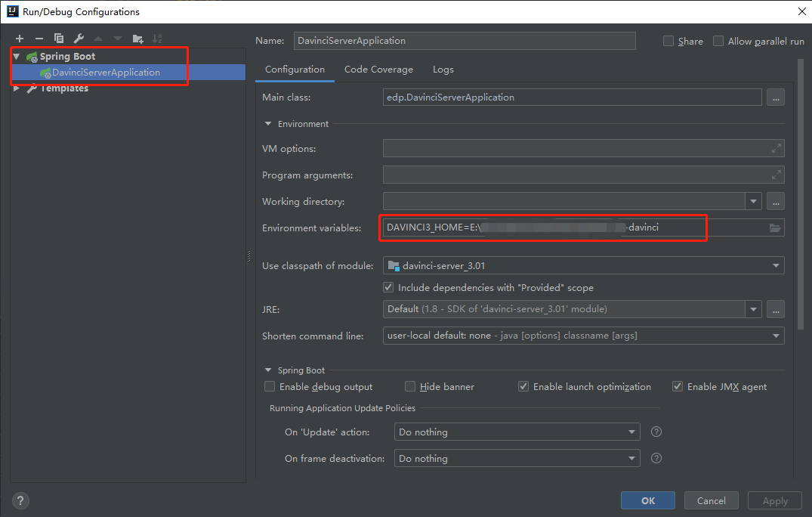
Task: Open the 'On Update action' dropdown
Action: pos(631,432)
